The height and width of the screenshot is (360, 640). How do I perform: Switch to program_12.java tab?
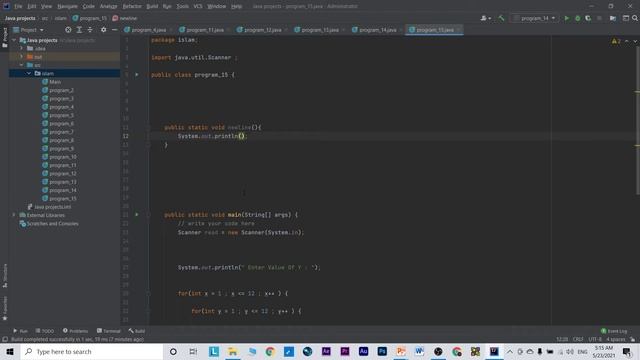pyautogui.click(x=262, y=30)
